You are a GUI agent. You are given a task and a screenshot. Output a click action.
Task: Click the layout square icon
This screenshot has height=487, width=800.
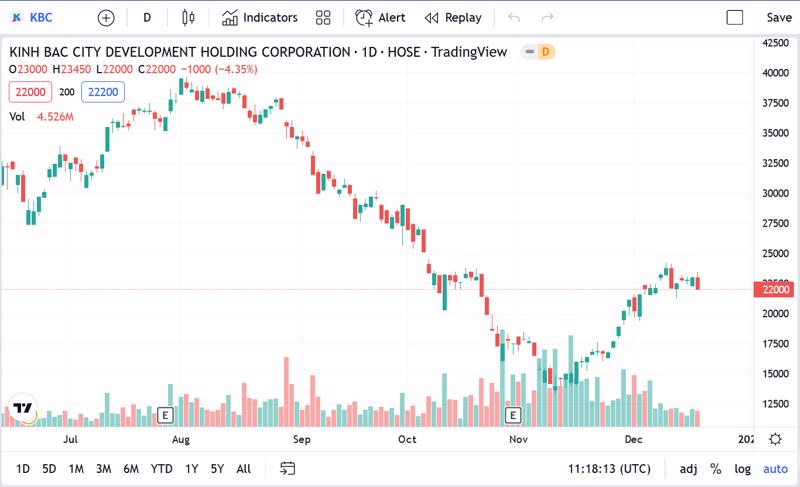point(735,17)
